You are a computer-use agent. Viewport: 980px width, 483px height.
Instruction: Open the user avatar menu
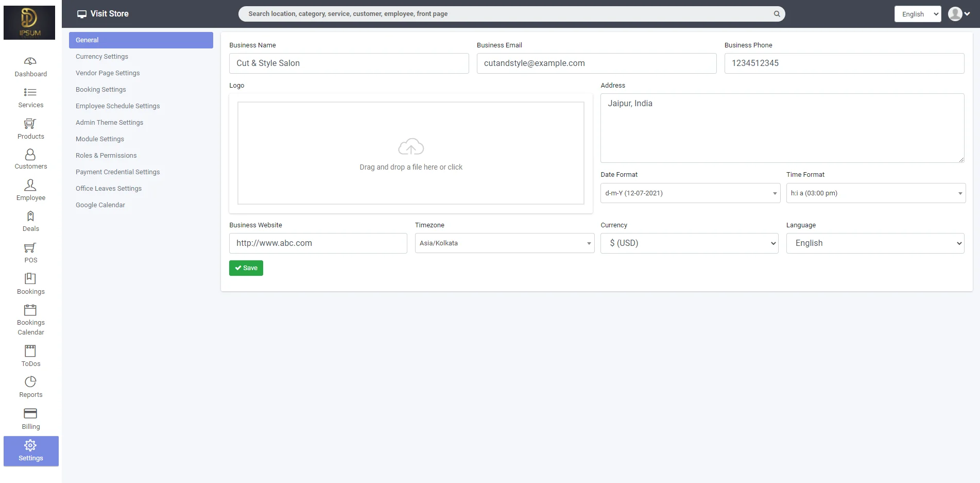(x=958, y=14)
